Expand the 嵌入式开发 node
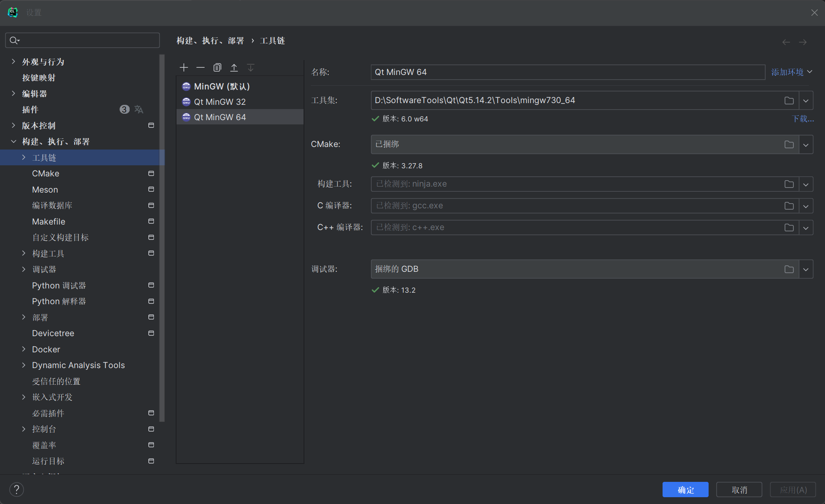 point(23,397)
